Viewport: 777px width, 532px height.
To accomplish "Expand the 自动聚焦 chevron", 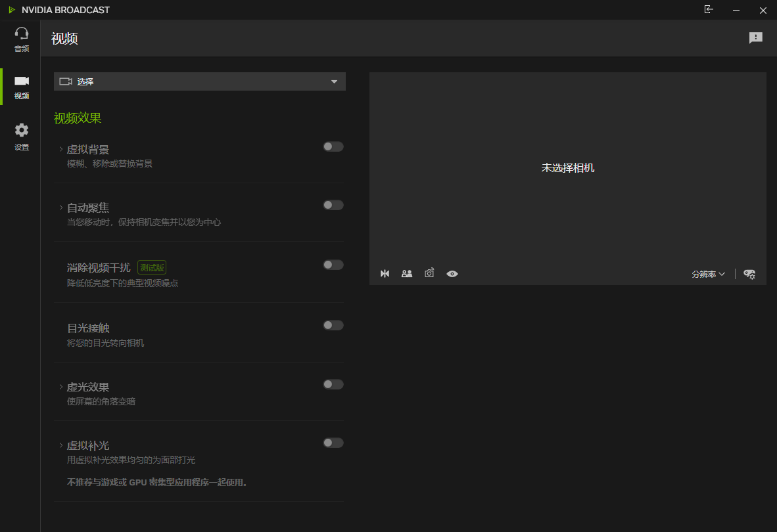I will click(x=61, y=208).
